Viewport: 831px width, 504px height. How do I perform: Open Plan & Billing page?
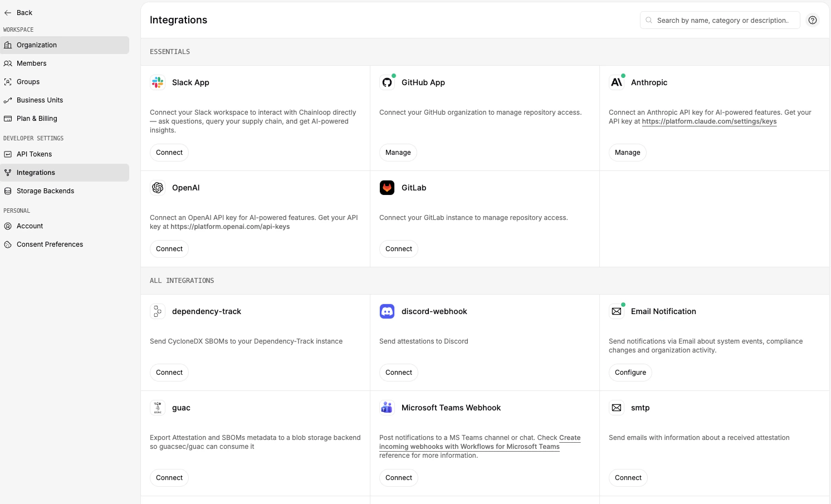point(65,119)
